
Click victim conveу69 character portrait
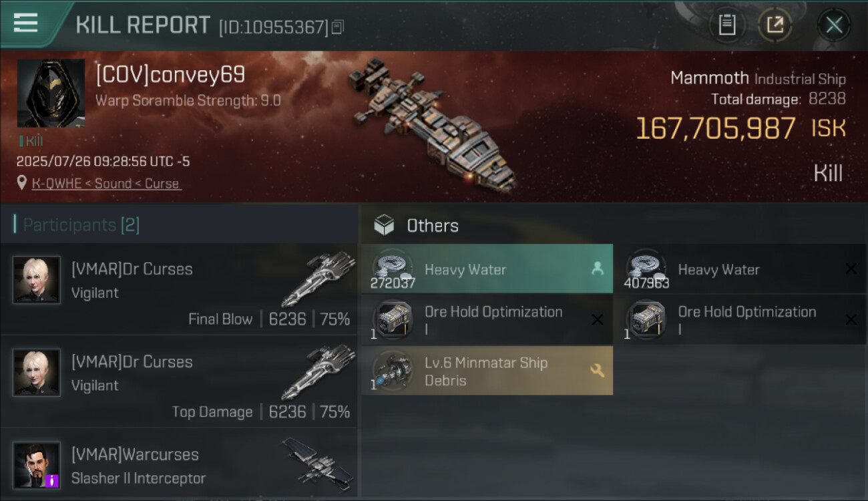point(51,93)
